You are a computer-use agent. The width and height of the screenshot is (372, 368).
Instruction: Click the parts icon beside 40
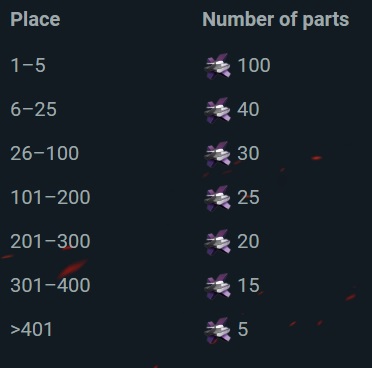217,110
